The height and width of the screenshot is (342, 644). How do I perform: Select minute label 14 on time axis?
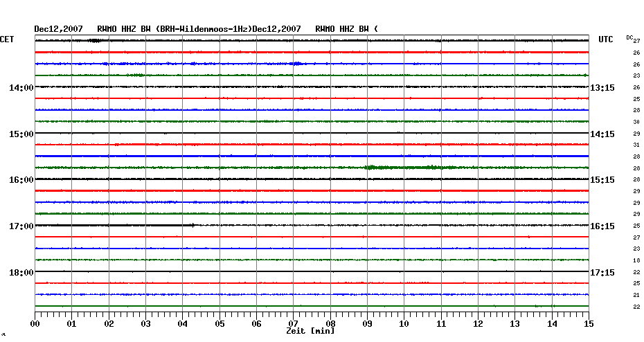pos(552,324)
